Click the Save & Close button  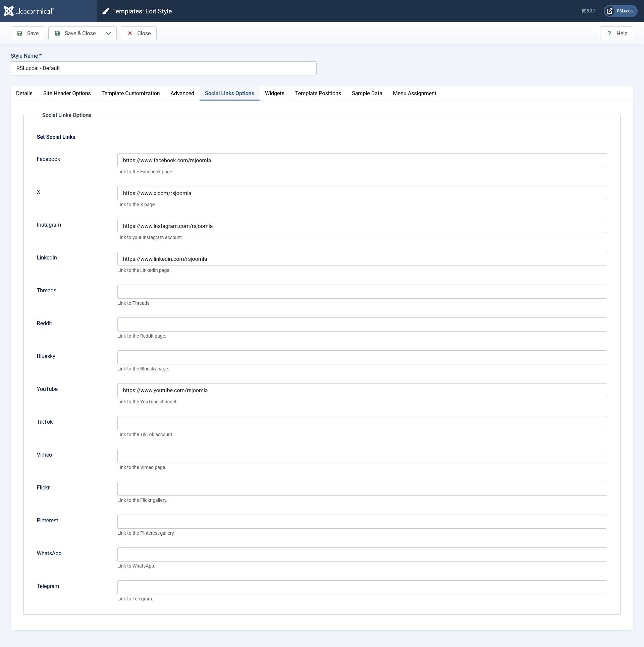[74, 33]
